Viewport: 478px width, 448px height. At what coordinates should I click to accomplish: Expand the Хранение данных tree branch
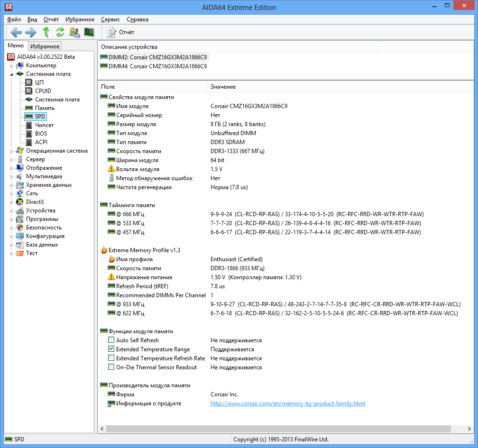[11, 185]
